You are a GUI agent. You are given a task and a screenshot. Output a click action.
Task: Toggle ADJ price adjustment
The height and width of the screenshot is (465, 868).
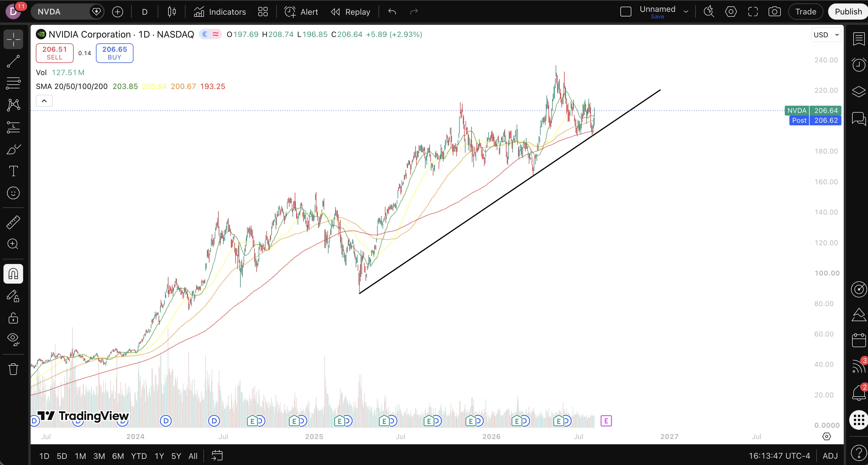pos(830,456)
